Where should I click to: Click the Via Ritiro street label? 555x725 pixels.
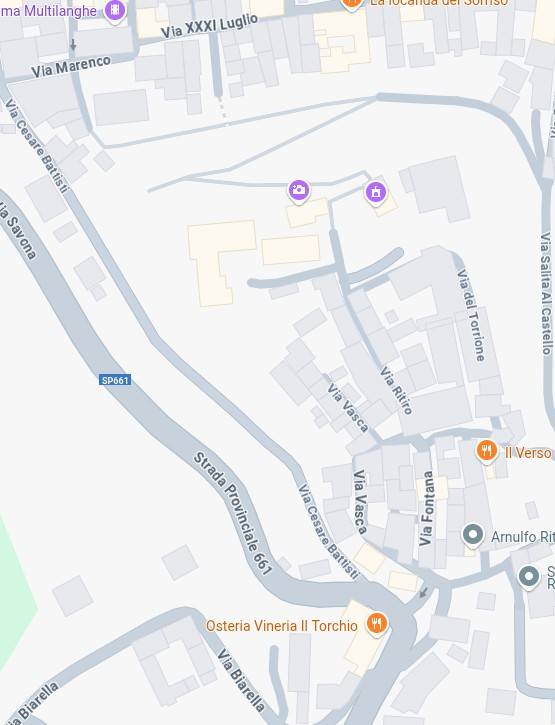[396, 390]
